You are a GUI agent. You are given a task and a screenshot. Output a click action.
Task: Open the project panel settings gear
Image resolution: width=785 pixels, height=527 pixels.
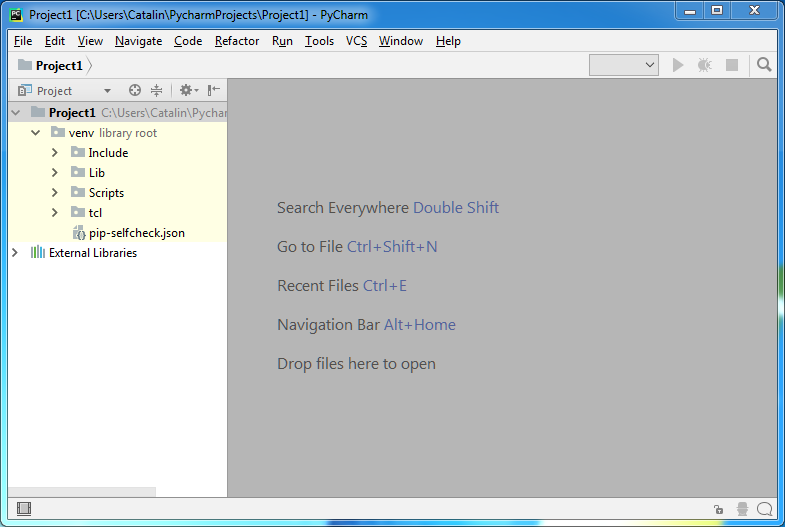189,90
